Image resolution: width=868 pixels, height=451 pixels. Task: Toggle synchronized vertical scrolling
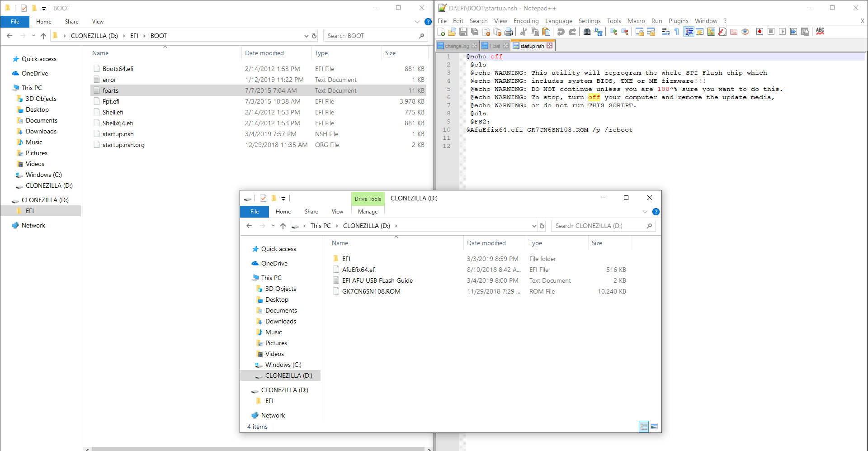click(639, 32)
